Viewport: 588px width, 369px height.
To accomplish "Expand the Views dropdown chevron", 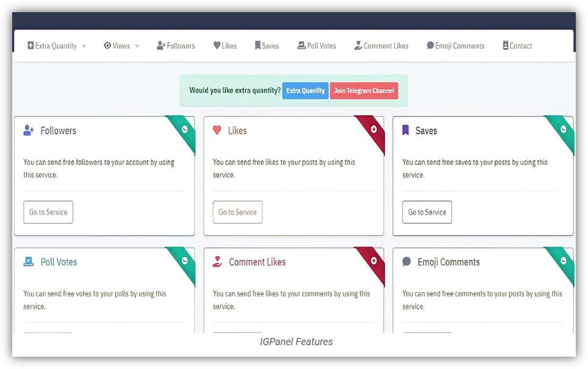I will coord(137,46).
